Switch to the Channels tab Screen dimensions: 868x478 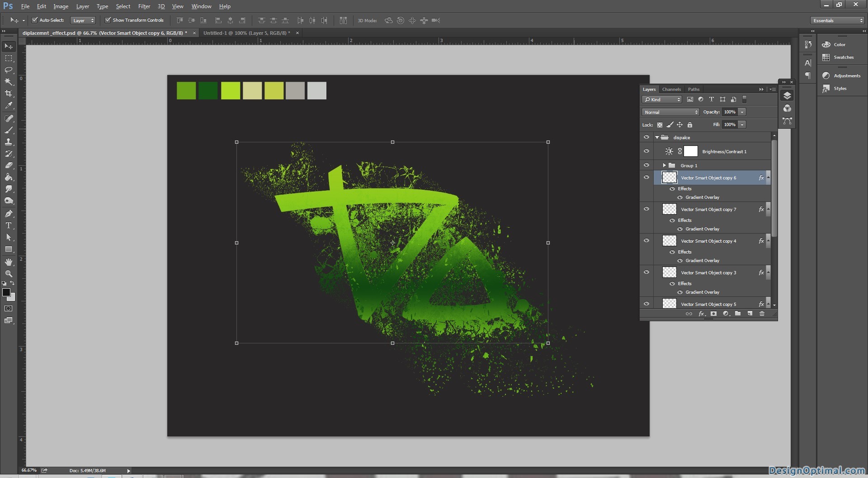point(671,89)
